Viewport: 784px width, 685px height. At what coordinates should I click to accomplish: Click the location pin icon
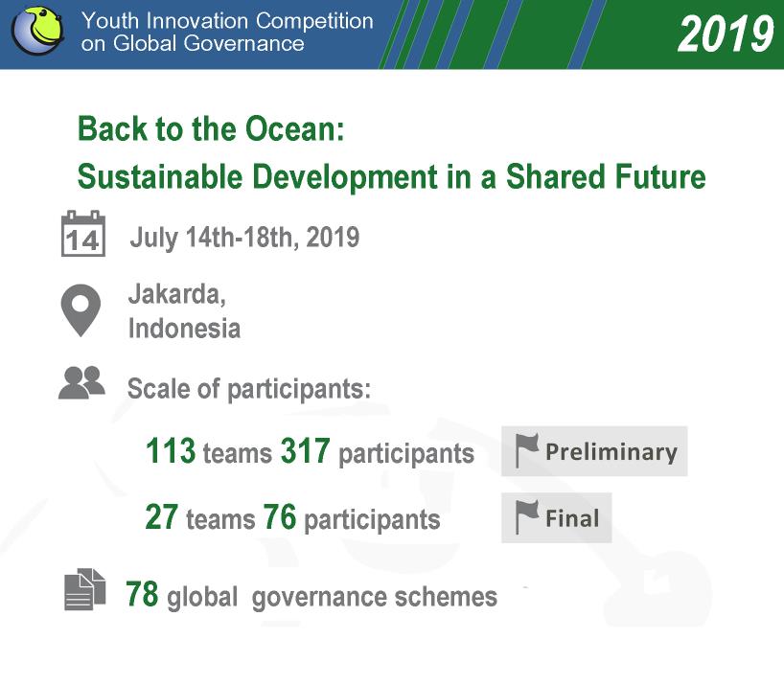pyautogui.click(x=81, y=310)
